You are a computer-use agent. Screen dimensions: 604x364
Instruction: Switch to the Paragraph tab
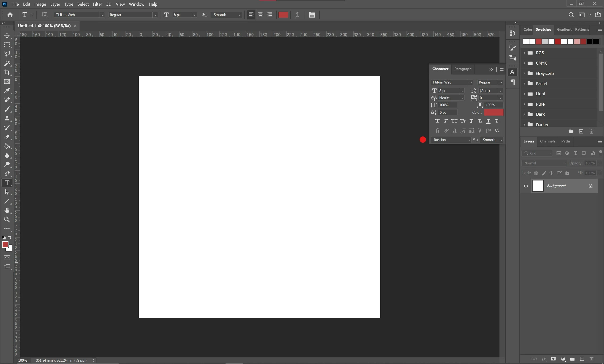pyautogui.click(x=463, y=69)
